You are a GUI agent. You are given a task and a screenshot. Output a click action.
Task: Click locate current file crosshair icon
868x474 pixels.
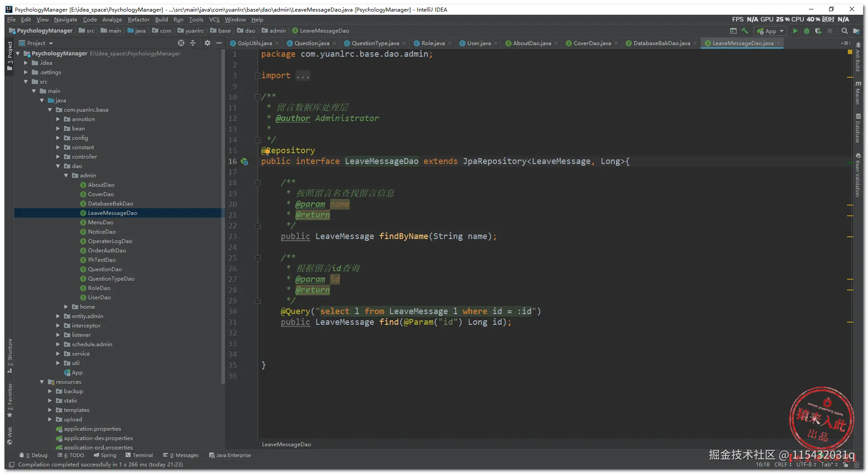coord(181,43)
